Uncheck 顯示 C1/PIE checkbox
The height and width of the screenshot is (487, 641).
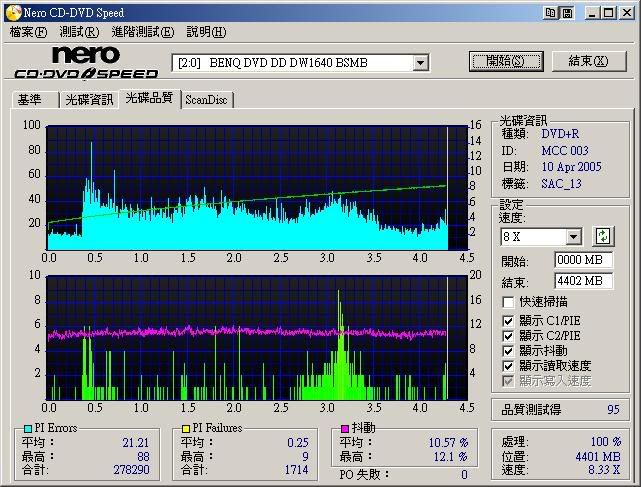[x=508, y=321]
